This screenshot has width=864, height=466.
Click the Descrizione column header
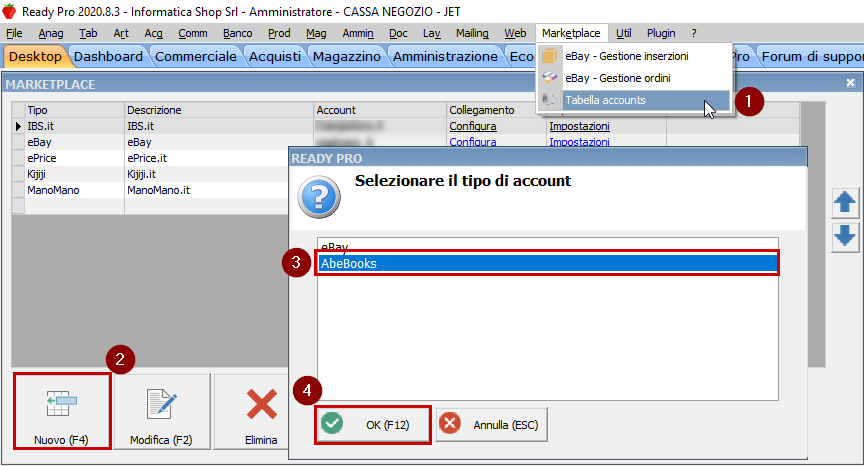(219, 110)
